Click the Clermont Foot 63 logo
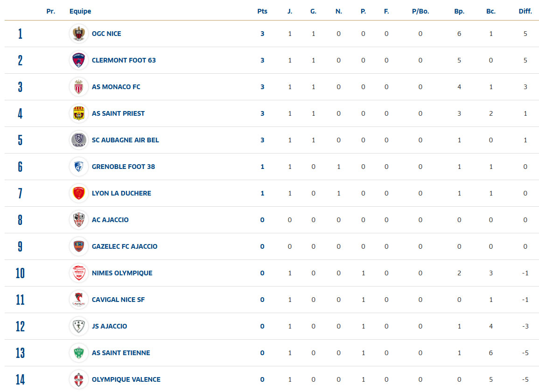Viewport: 539px width, 392px height. coord(78,60)
